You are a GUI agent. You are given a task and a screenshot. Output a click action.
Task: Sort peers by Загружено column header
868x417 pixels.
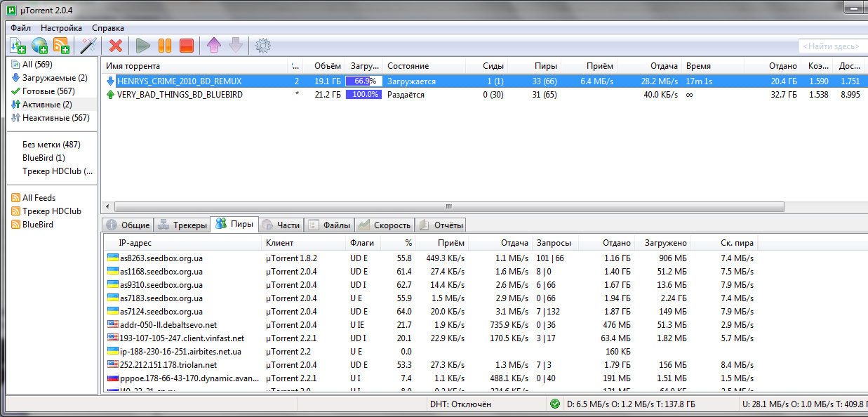[x=663, y=243]
